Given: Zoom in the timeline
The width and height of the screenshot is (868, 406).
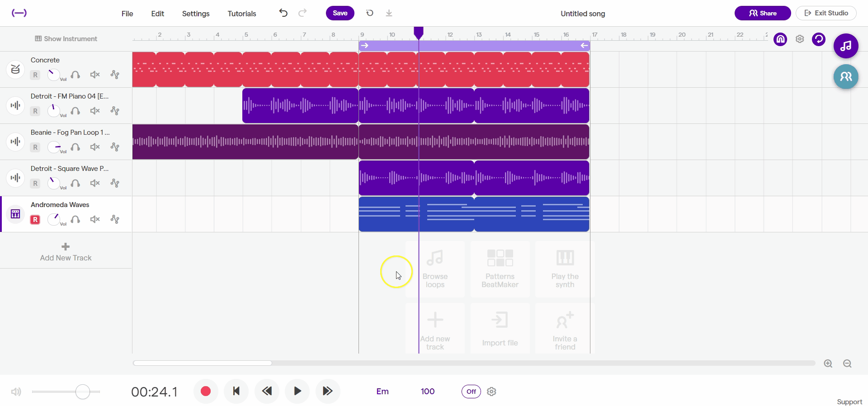Looking at the screenshot, I should tap(828, 364).
